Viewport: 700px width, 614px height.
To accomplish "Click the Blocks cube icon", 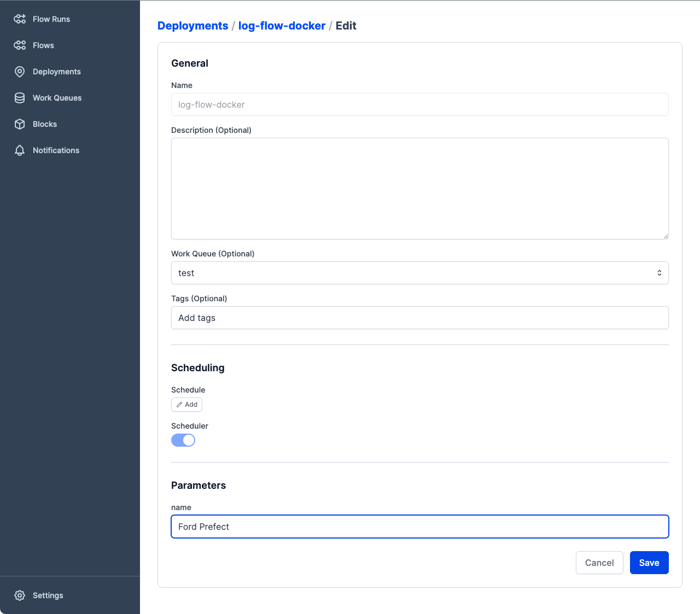I will 20,124.
